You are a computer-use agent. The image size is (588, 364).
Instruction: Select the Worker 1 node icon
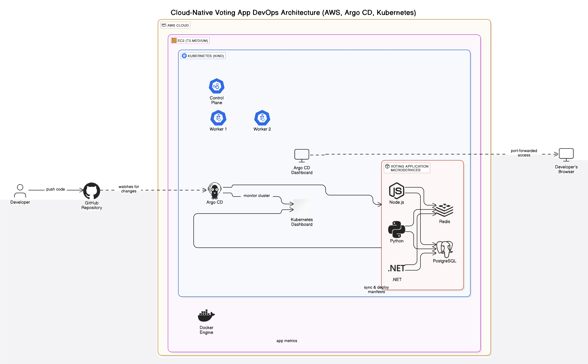pos(218,118)
